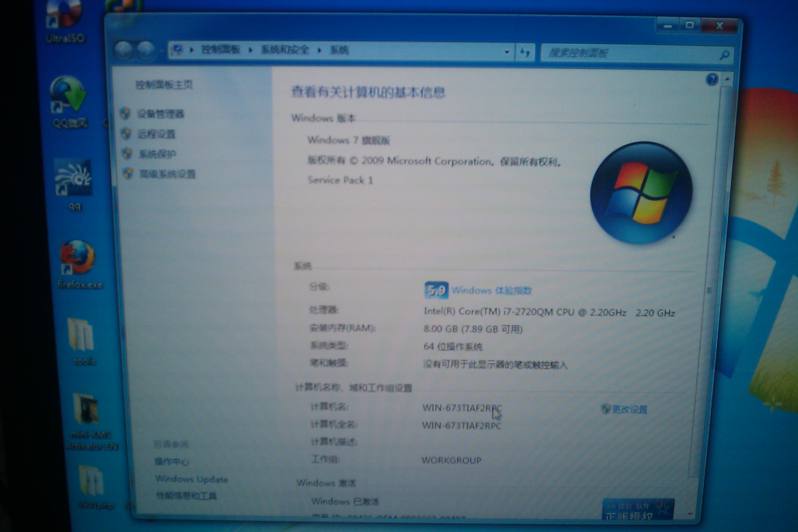
Task: Open 性能信息和工具 link
Action: 186,496
